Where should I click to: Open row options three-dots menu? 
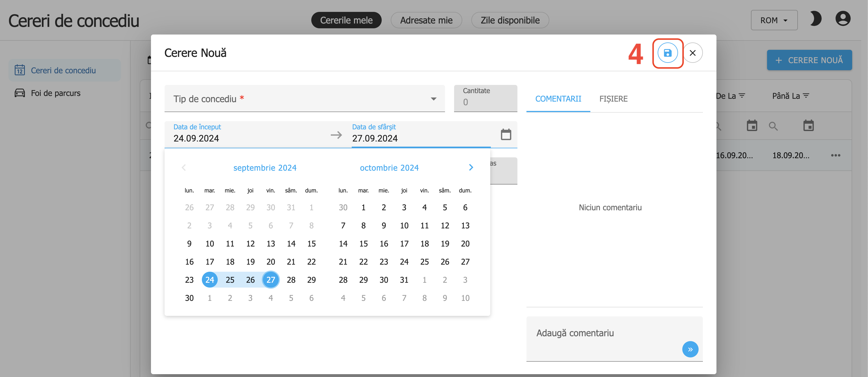(835, 155)
